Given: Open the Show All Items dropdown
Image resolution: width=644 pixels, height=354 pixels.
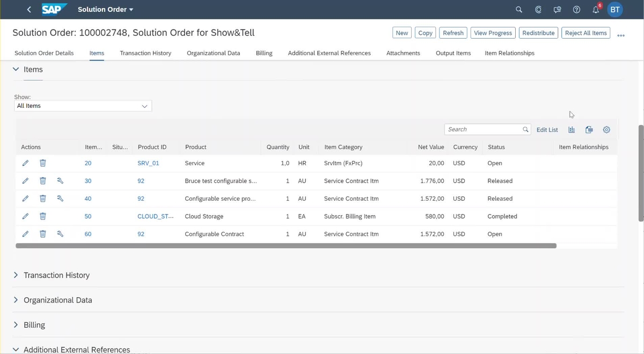Looking at the screenshot, I should (144, 106).
